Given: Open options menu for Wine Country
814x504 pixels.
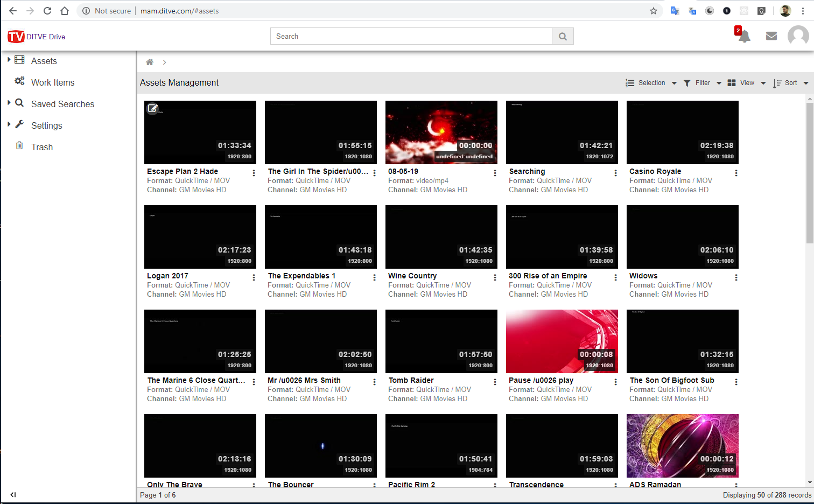Looking at the screenshot, I should (495, 277).
